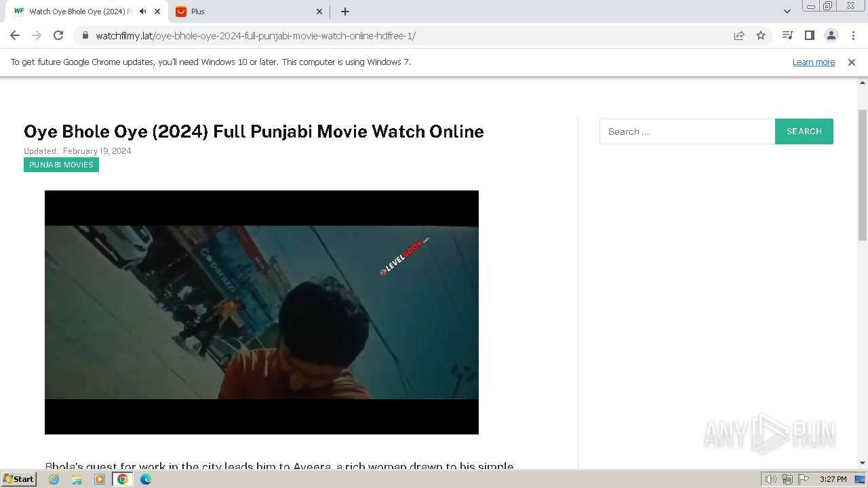The image size is (868, 488).
Task: Dismiss the Chrome update notification bar
Action: [852, 62]
